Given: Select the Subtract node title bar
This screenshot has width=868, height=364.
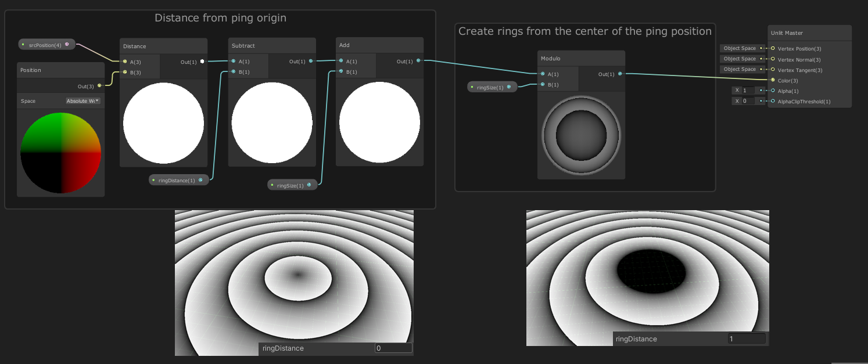Looking at the screenshot, I should tap(272, 45).
